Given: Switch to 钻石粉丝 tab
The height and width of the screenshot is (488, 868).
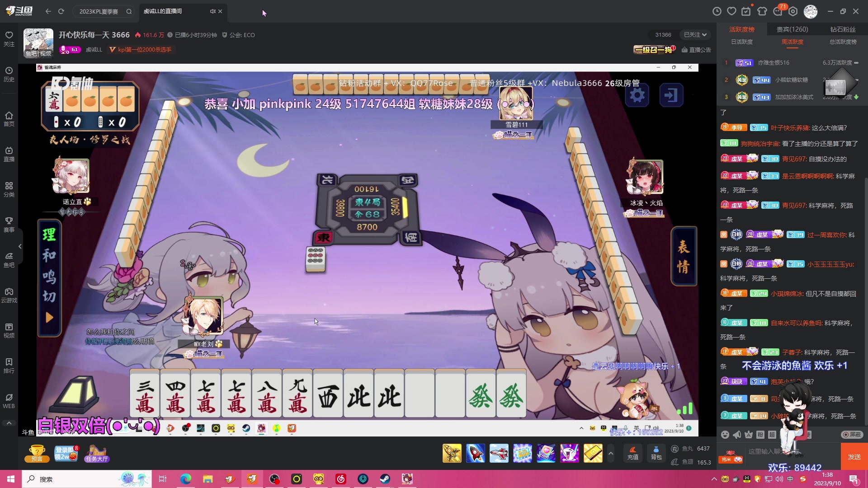Looking at the screenshot, I should 843,29.
